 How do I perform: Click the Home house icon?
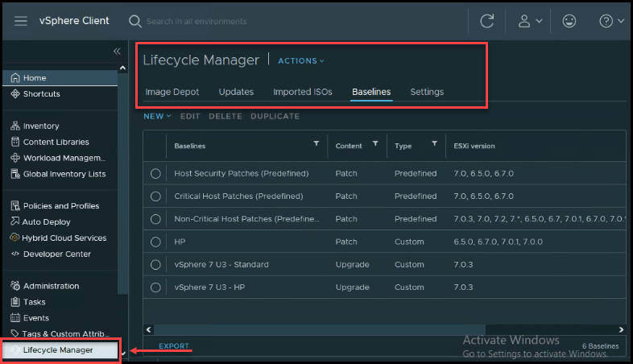tap(15, 77)
